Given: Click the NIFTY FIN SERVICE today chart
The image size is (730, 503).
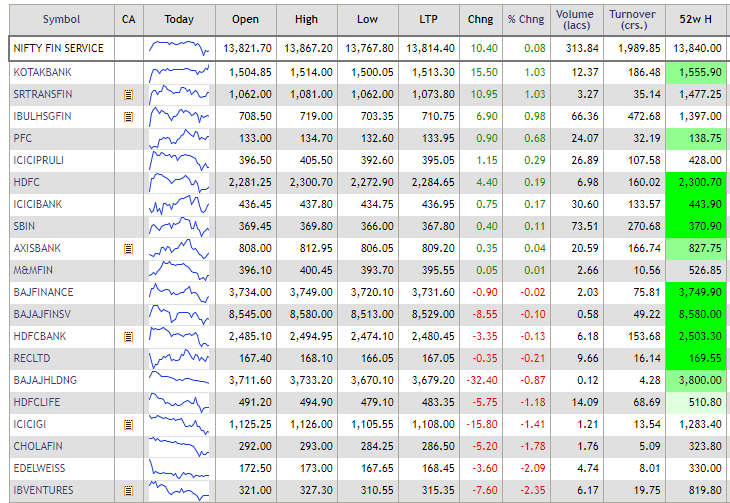Looking at the screenshot, I should 179,48.
